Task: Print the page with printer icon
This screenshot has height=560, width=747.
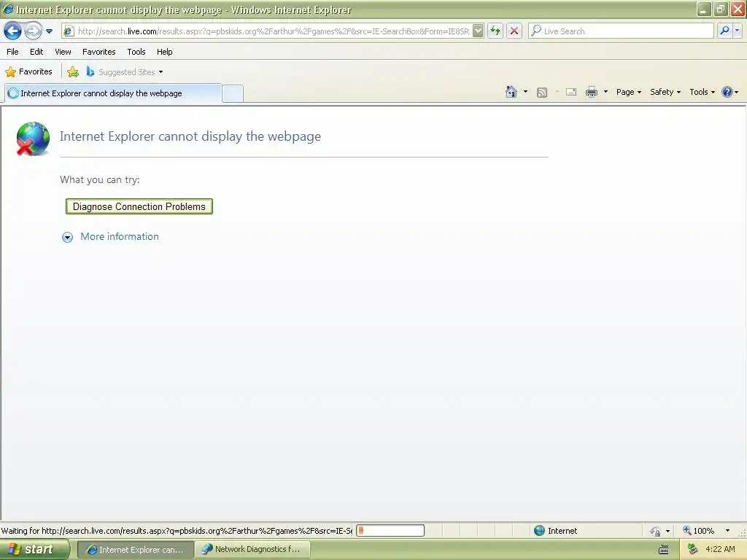Action: coord(591,92)
